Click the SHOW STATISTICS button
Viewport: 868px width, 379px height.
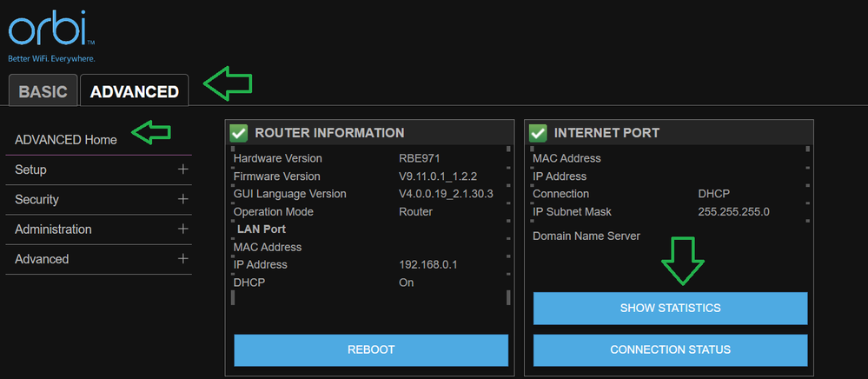[x=670, y=308]
